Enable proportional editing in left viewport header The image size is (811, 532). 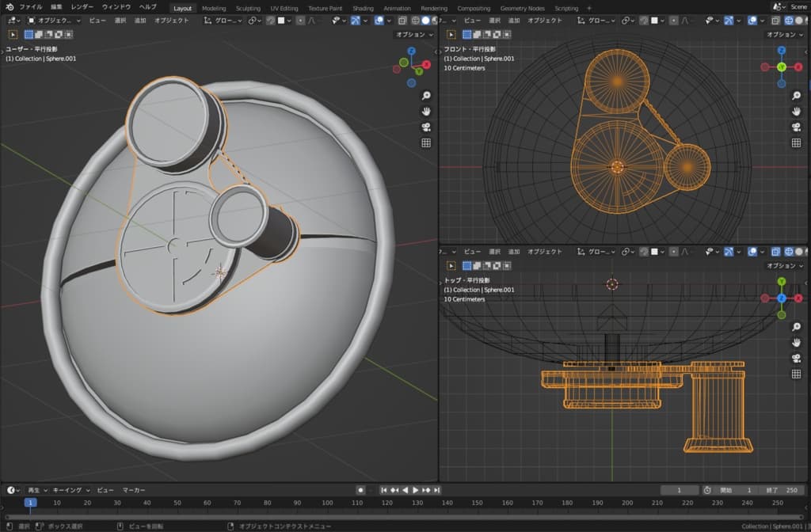(300, 21)
